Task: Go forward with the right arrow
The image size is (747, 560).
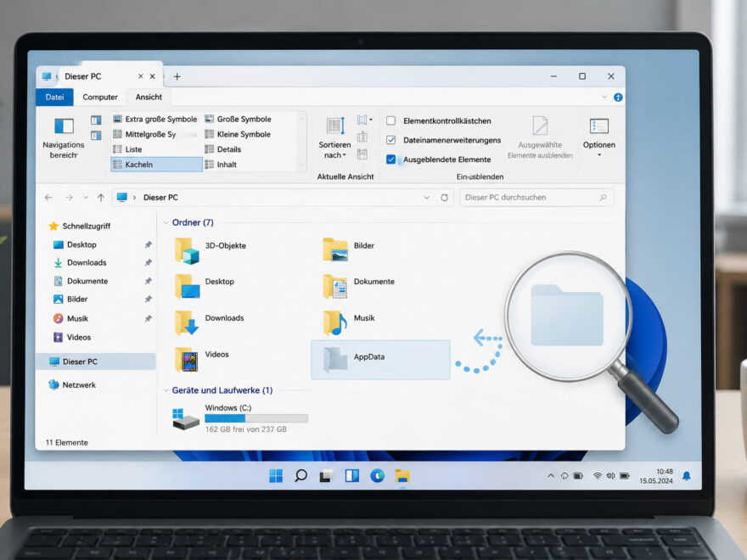Action: [69, 197]
